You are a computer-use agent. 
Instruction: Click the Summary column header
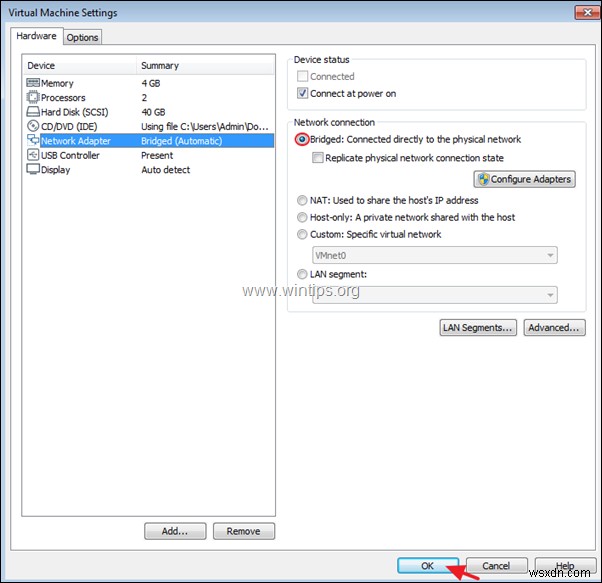205,66
